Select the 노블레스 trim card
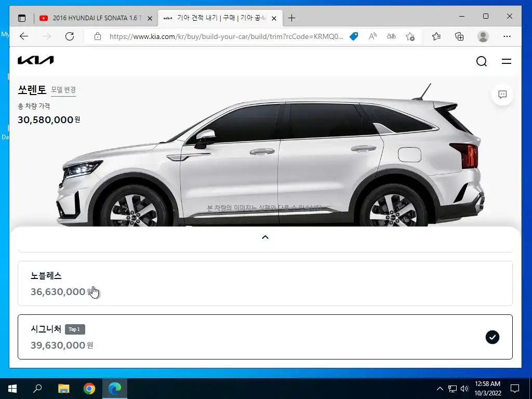The width and height of the screenshot is (532, 399). (x=265, y=283)
